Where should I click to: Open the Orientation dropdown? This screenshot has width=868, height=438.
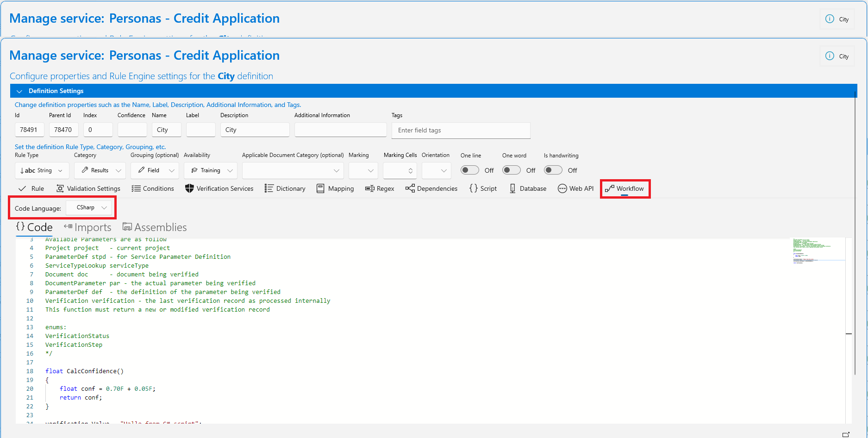tap(437, 170)
